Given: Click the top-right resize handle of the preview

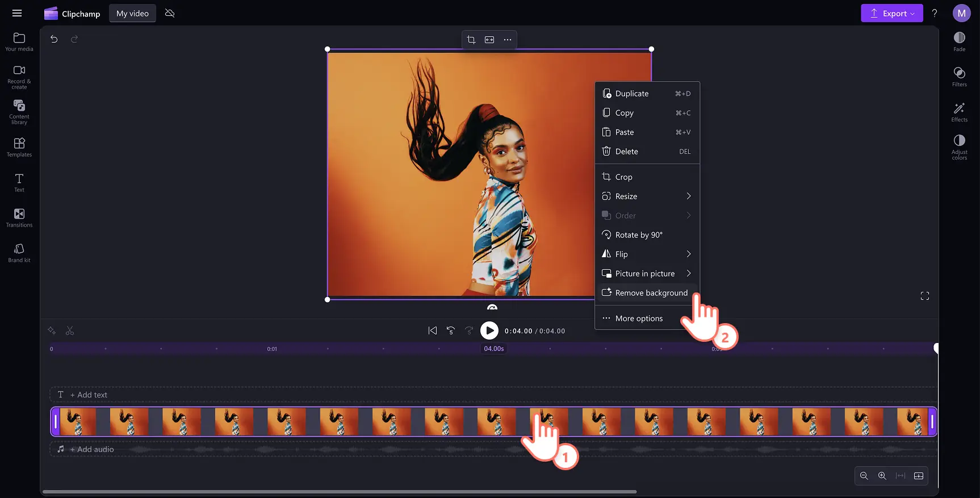Looking at the screenshot, I should point(651,49).
